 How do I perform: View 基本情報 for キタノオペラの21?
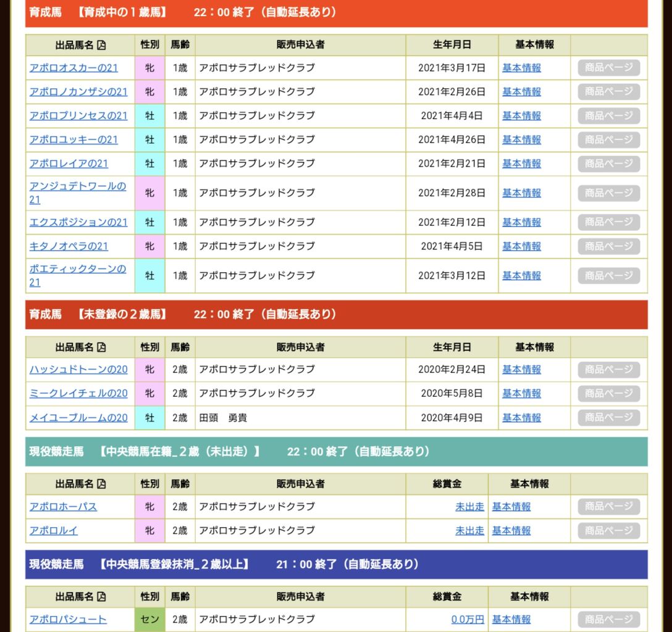coord(521,246)
